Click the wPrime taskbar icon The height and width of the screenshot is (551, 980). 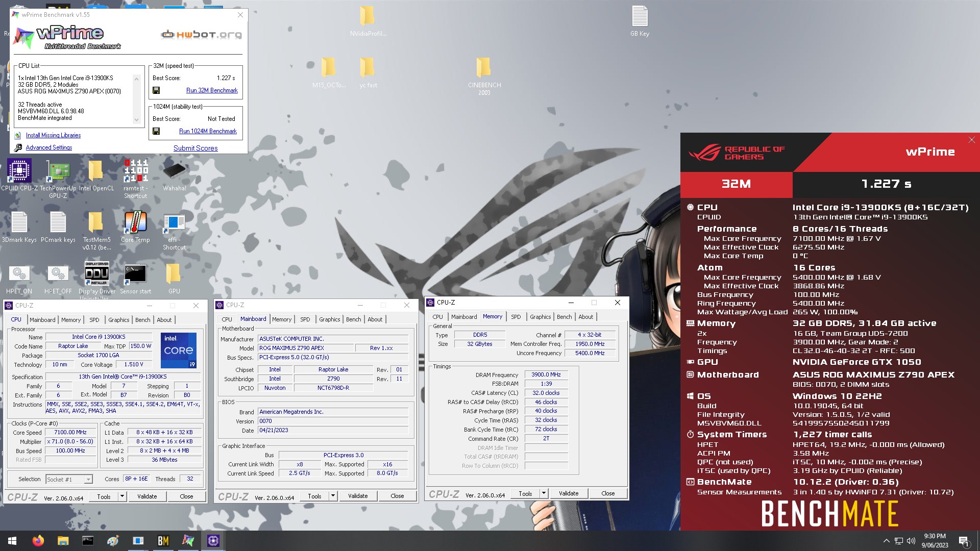pyautogui.click(x=188, y=541)
